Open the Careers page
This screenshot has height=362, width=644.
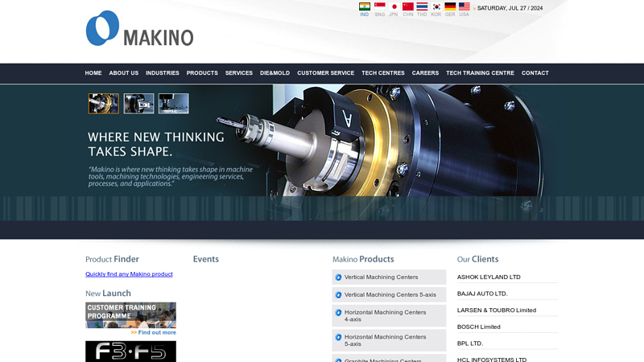[x=425, y=73]
